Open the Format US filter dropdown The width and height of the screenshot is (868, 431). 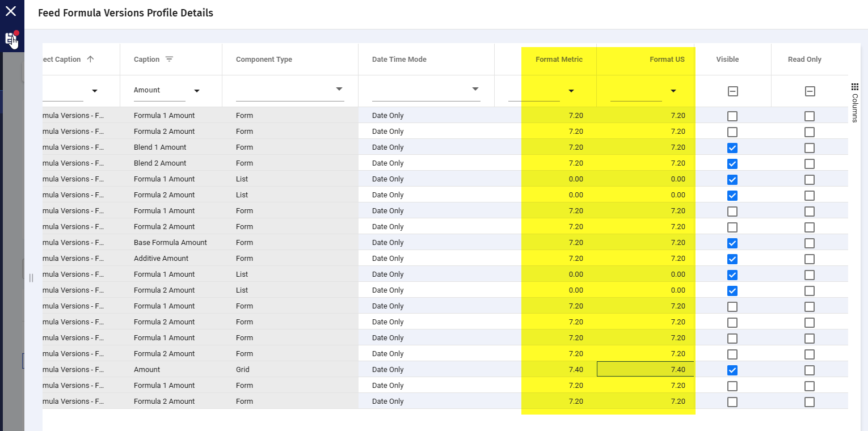point(673,91)
